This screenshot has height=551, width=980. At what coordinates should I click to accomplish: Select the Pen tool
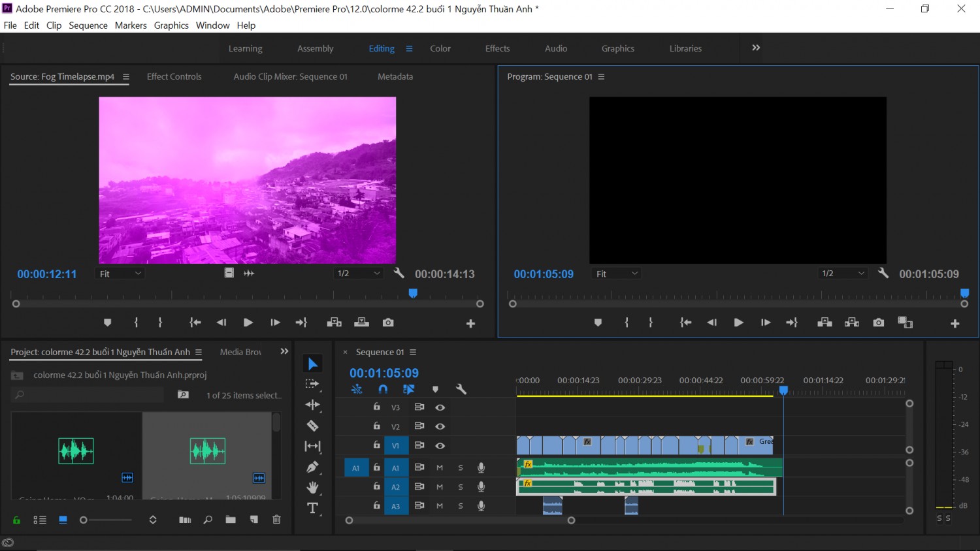(x=312, y=467)
